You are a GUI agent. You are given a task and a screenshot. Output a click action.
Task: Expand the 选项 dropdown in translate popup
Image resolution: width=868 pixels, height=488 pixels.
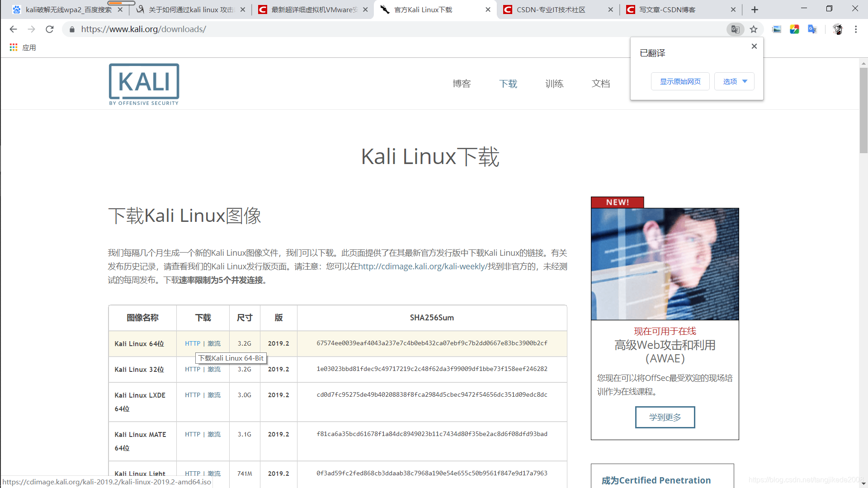[734, 81]
